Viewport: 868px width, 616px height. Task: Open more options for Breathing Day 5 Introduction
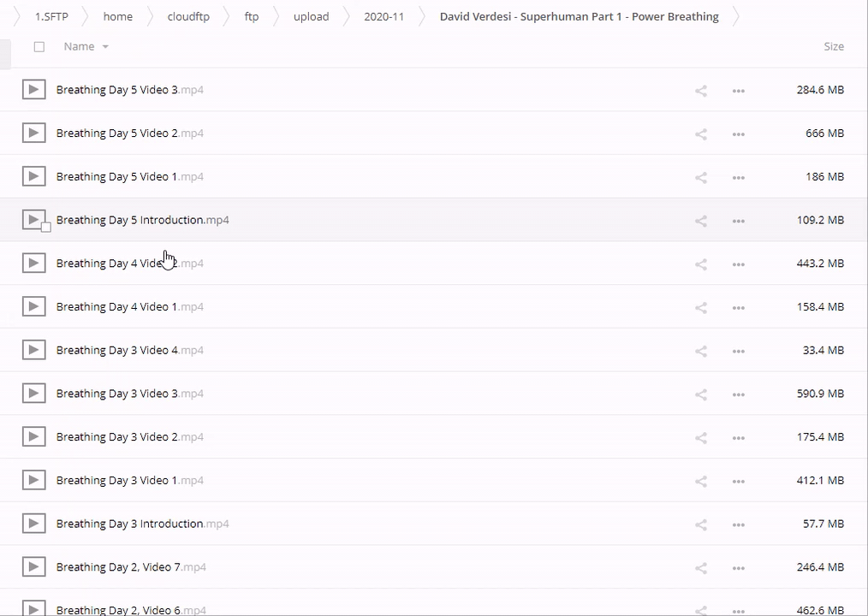tap(738, 221)
